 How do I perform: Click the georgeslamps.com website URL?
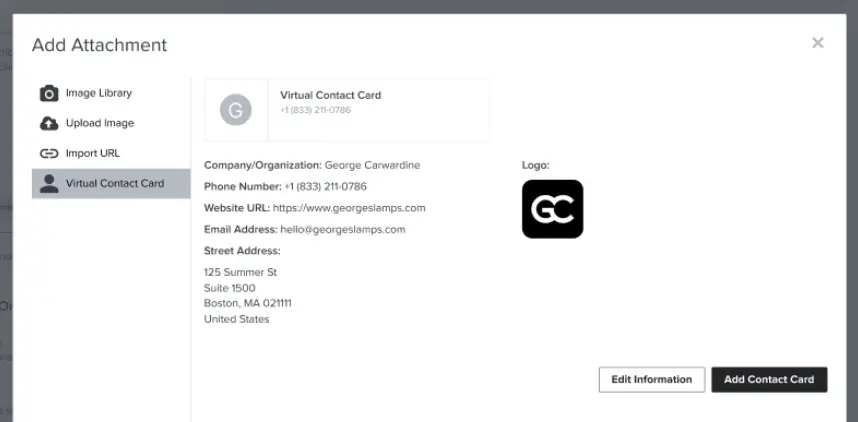pos(349,208)
